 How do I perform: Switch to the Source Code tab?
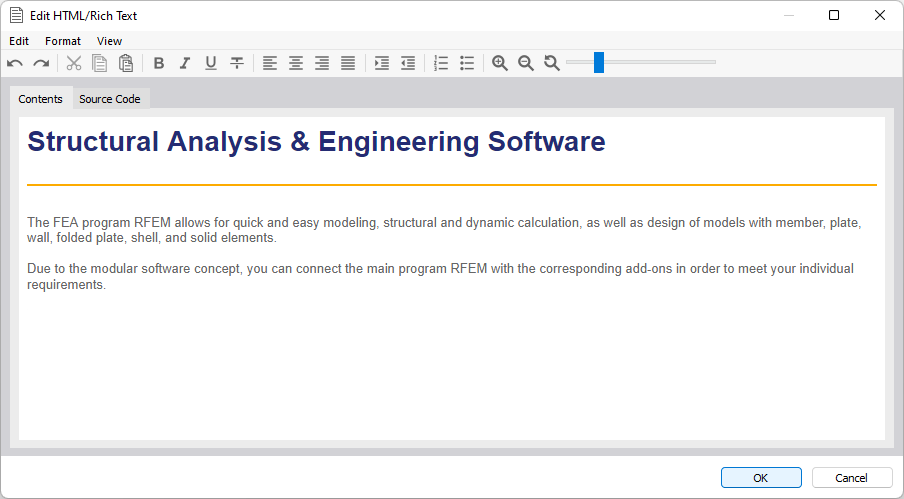point(110,99)
